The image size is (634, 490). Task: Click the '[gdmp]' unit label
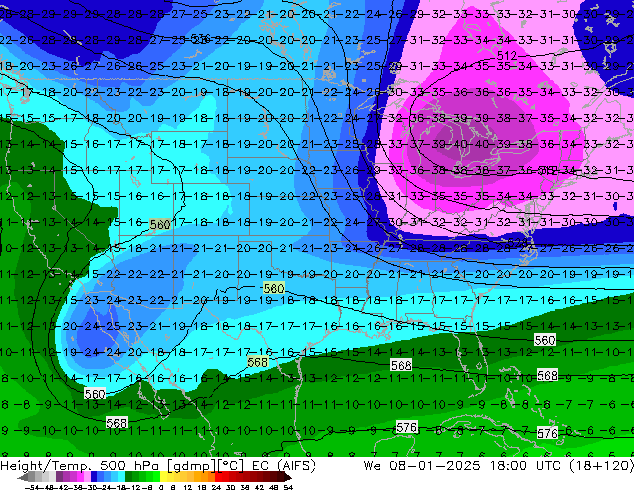tap(191, 466)
